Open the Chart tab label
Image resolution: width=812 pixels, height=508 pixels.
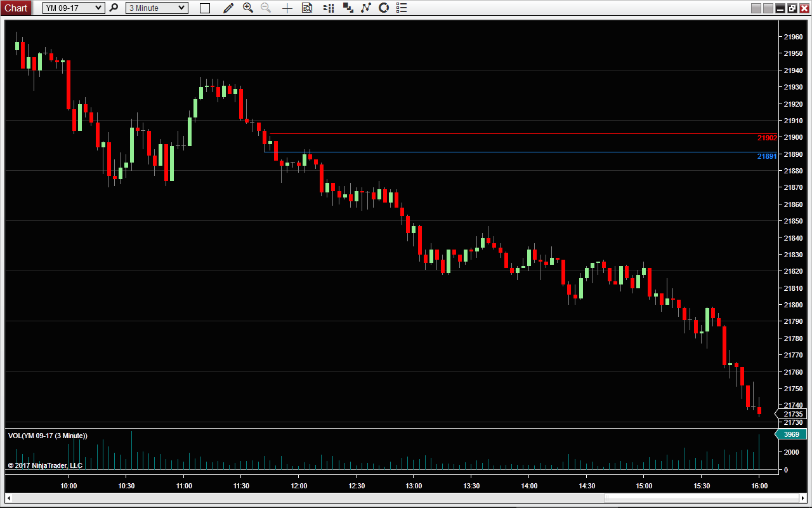coord(16,8)
